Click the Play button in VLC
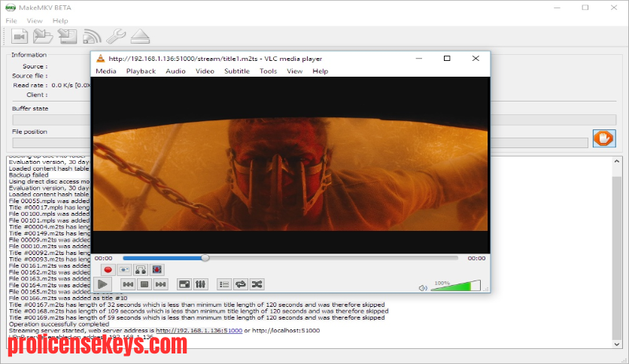629x364 pixels. click(x=102, y=284)
